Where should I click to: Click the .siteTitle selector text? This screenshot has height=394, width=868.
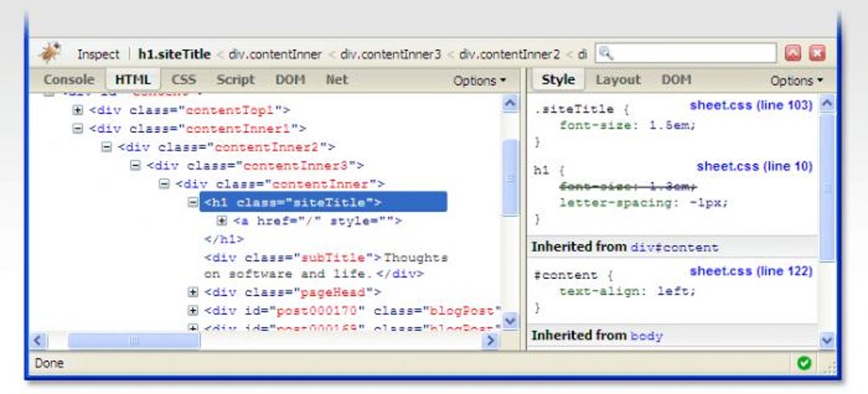coord(574,109)
